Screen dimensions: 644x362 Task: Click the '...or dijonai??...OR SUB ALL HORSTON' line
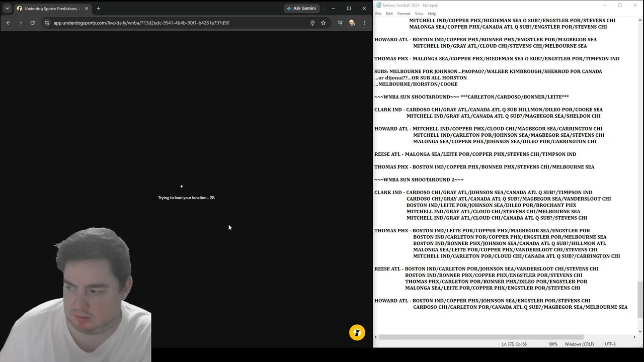[x=421, y=78]
